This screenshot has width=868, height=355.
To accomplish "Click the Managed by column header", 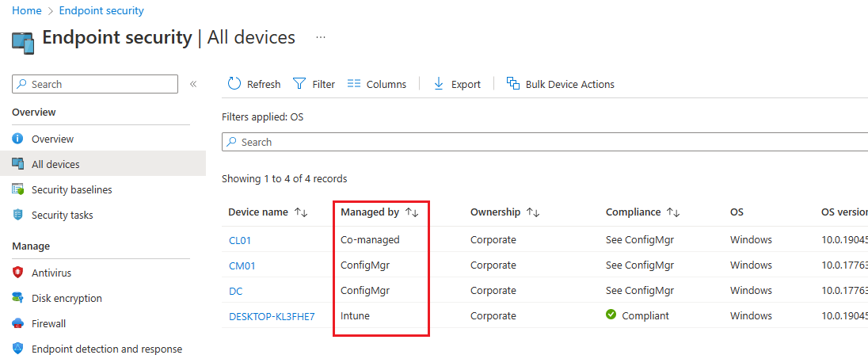I will [370, 212].
